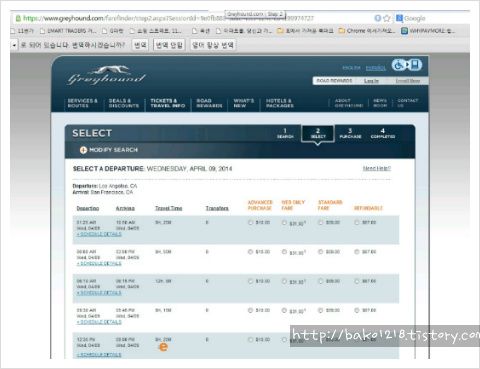
Task: Open the 옥션 bookmark
Action: click(x=201, y=31)
